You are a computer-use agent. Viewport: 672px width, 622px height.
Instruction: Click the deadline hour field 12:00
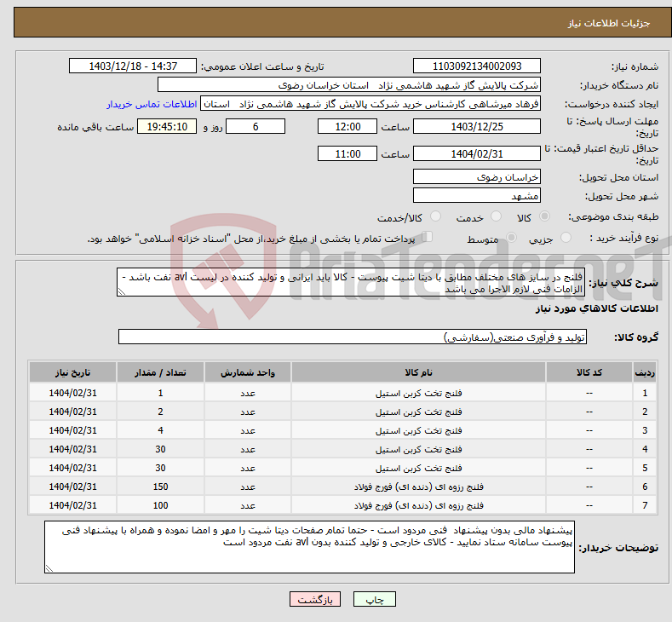coord(347,126)
